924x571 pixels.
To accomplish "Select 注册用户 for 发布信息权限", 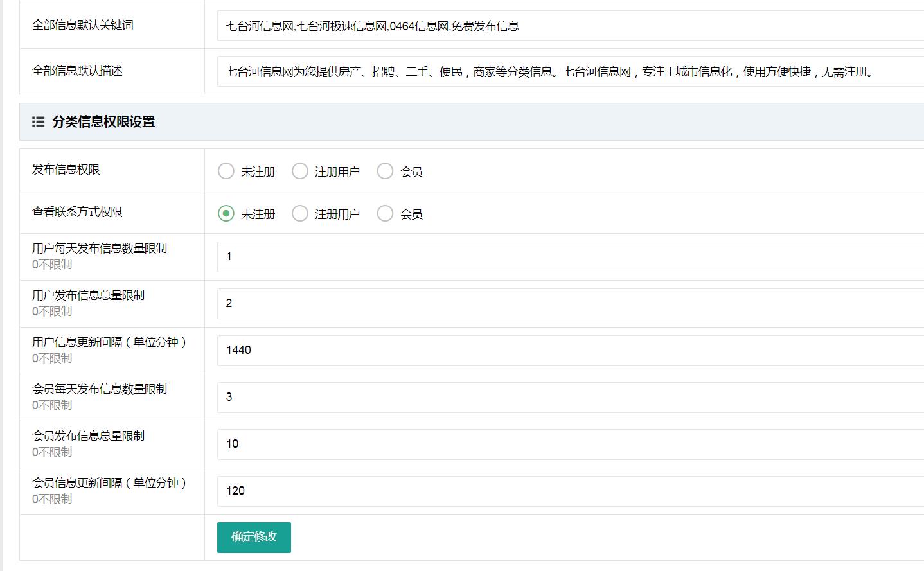I will click(x=300, y=171).
